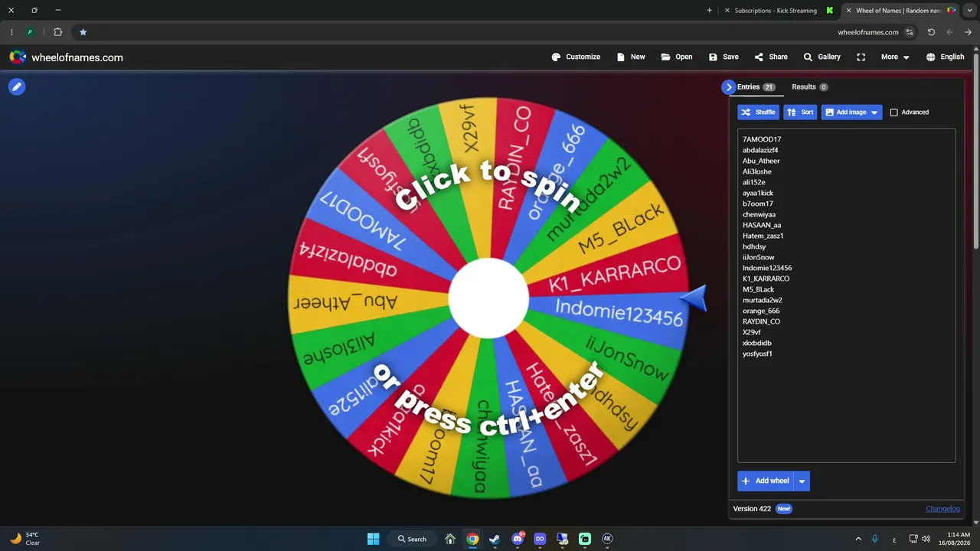Click entry iiJonSnow in the list
The width and height of the screenshot is (980, 551).
pos(758,257)
